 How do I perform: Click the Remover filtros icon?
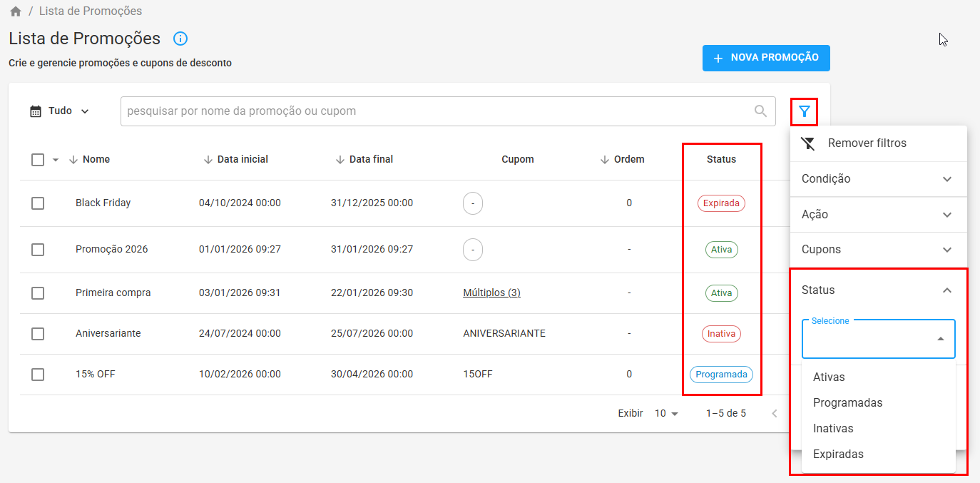[x=807, y=143]
